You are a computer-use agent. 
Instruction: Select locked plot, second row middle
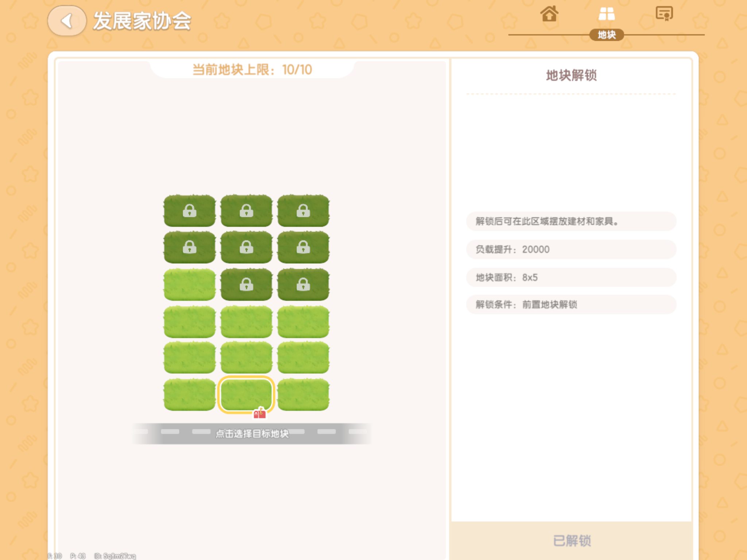click(x=246, y=248)
